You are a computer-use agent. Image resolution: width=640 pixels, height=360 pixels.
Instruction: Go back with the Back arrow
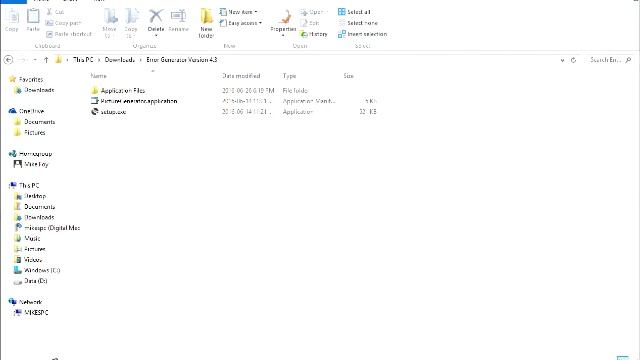(x=8, y=60)
